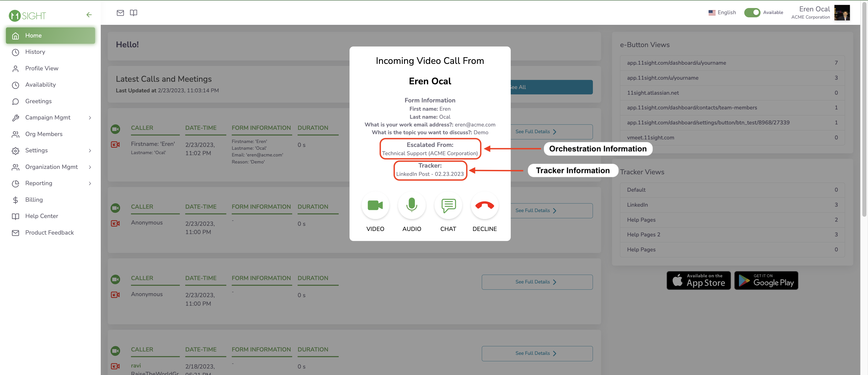Screen dimensions: 868x375
Task: Click the Organization Mgmt people icon
Action: click(x=16, y=167)
